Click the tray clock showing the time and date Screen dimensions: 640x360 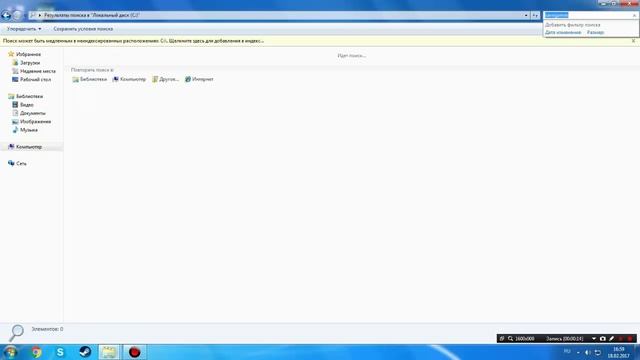point(619,352)
